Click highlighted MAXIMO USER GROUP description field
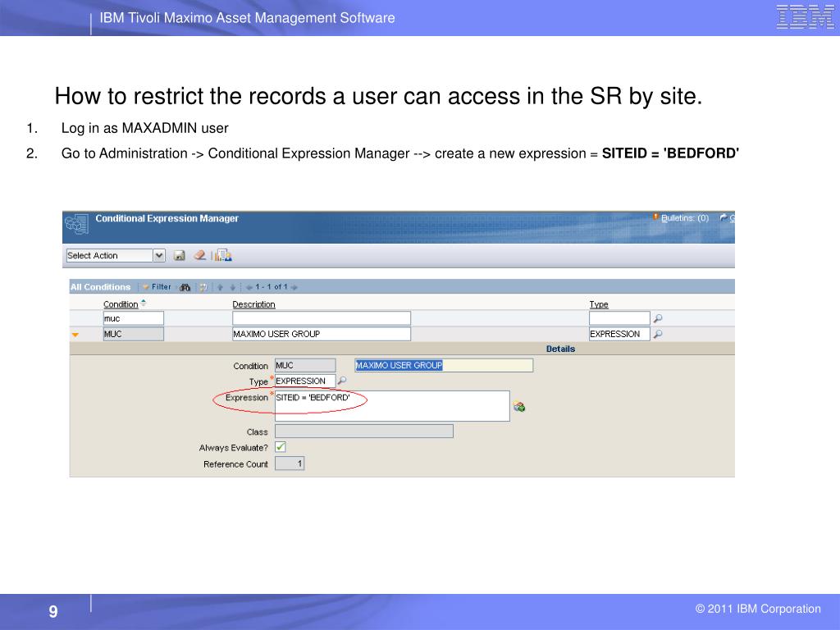The height and width of the screenshot is (630, 840). [444, 365]
